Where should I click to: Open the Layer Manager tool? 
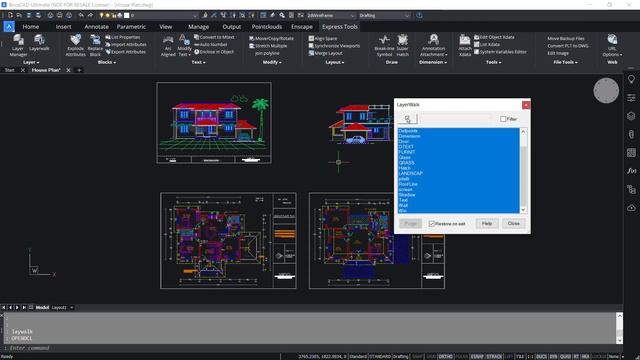point(18,45)
